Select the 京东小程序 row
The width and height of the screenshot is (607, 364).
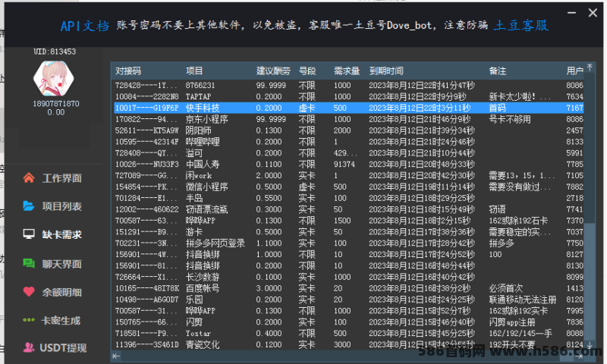pyautogui.click(x=349, y=119)
